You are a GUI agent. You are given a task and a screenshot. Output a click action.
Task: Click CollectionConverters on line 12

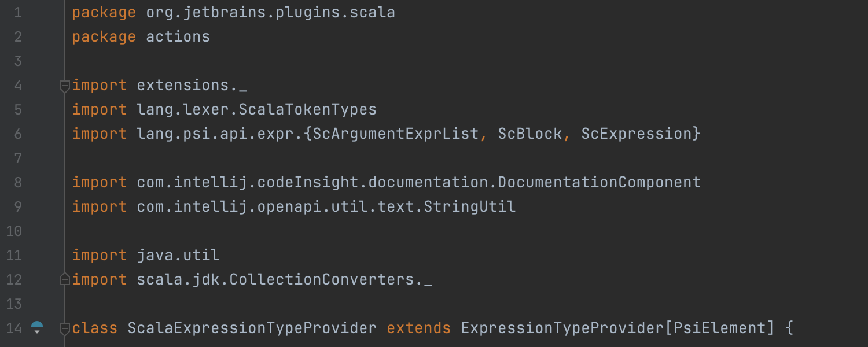coord(322,280)
